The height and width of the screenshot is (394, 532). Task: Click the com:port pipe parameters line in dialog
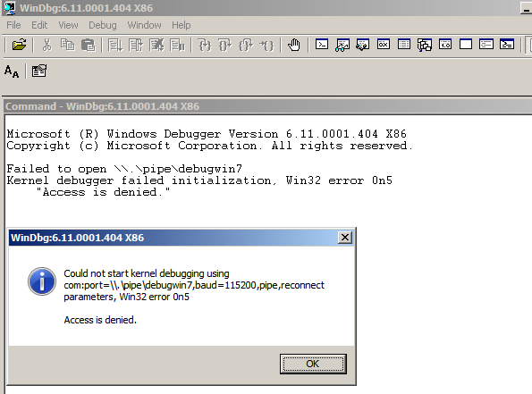[194, 285]
